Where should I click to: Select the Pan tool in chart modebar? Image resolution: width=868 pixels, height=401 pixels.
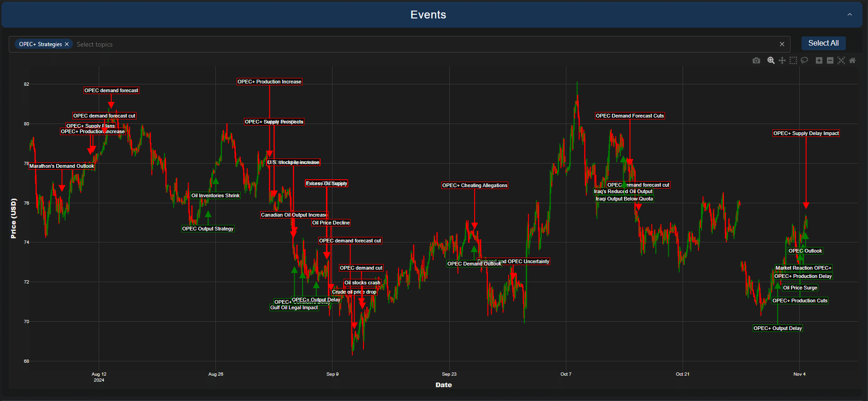pos(782,60)
